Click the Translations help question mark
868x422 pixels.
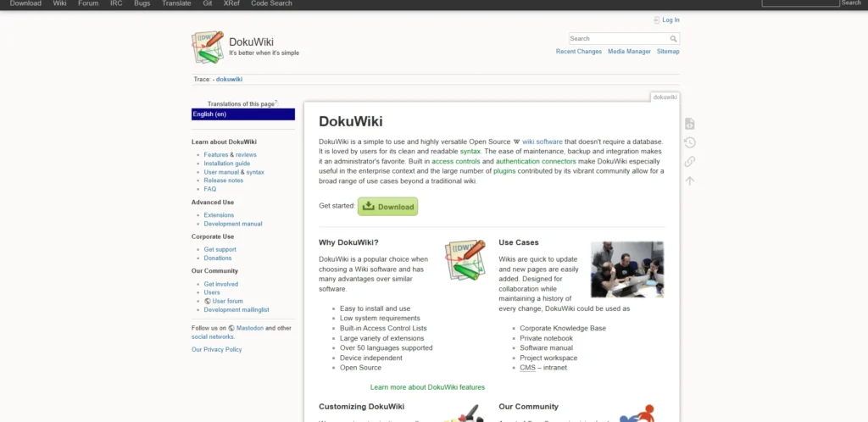click(276, 103)
